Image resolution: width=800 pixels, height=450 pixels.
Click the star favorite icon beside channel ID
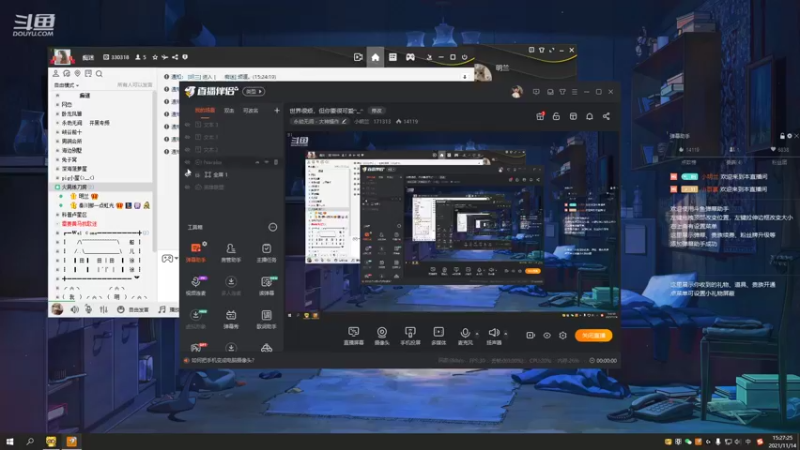tap(155, 57)
